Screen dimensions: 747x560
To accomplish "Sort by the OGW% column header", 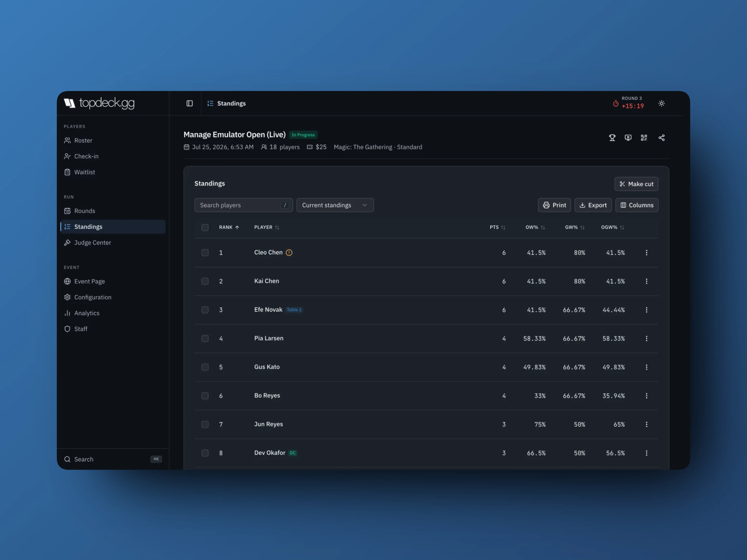I will 613,228.
